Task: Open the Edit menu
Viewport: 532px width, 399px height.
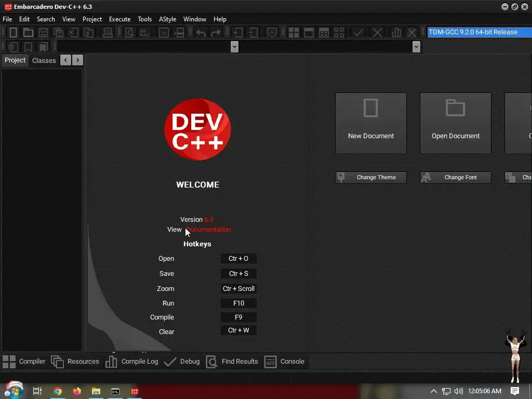Action: click(x=24, y=19)
